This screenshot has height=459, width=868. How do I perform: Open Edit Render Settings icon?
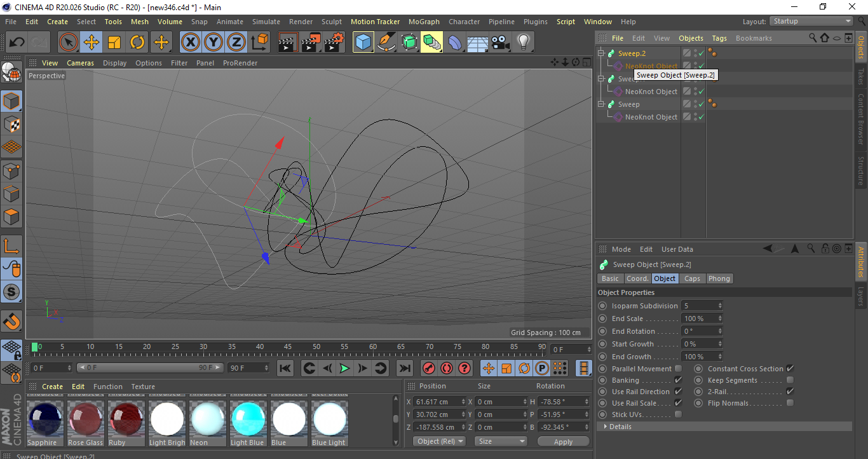point(334,43)
